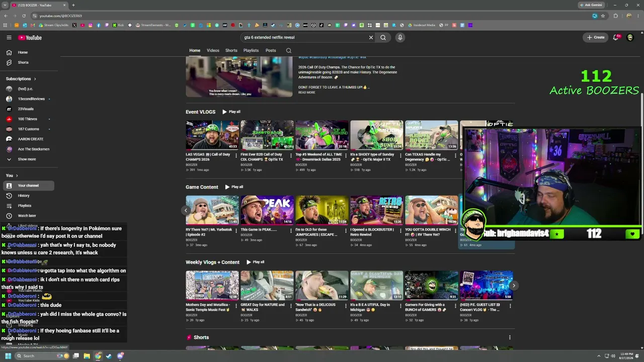Open the Facebook bookmark icon
The width and height of the screenshot is (644, 362).
pos(98,25)
